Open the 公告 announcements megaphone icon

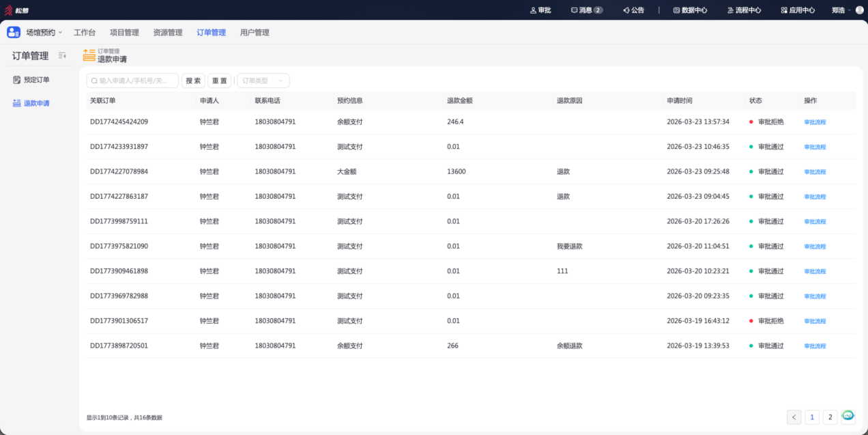633,10
